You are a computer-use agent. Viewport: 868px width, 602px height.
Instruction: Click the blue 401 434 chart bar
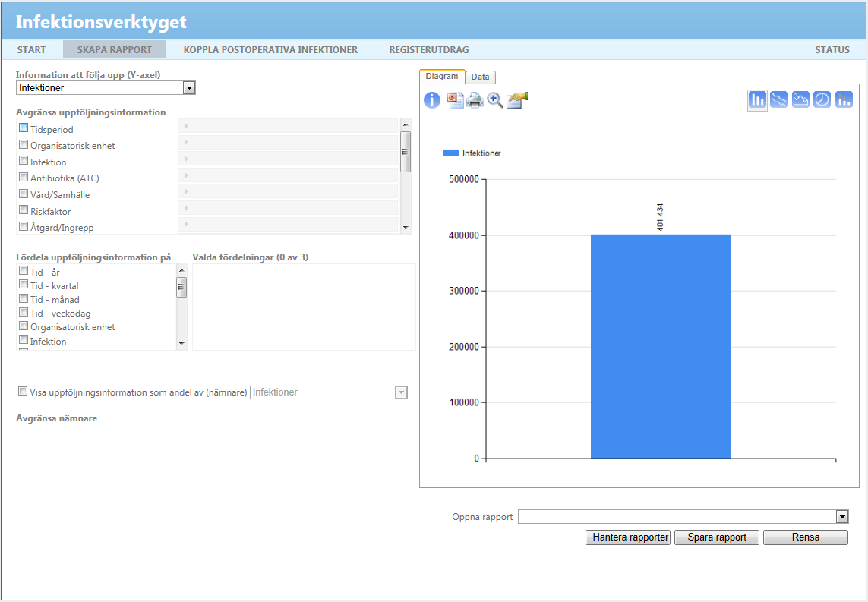pyautogui.click(x=661, y=346)
